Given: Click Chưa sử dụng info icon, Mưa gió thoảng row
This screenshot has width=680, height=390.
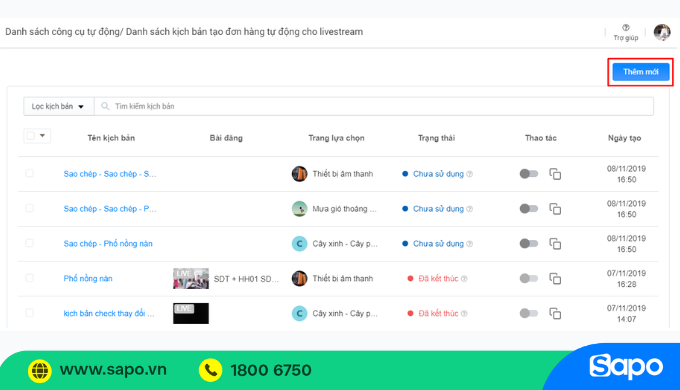Looking at the screenshot, I should point(470,209).
